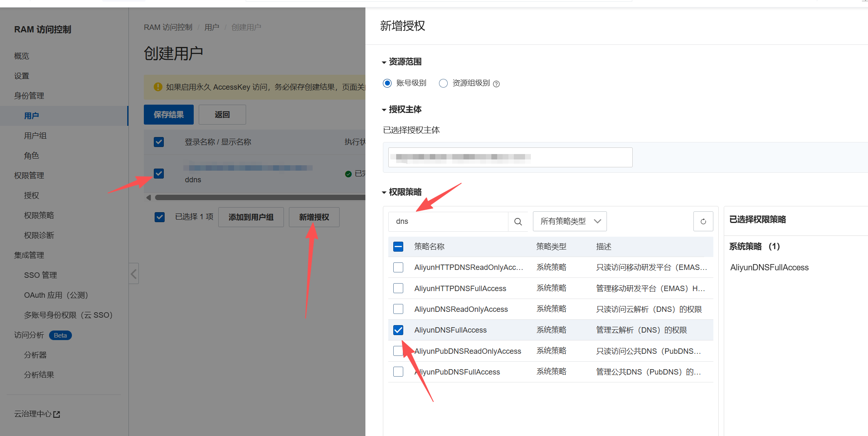Open 设置 in the sidebar
This screenshot has width=868, height=436.
[x=22, y=76]
